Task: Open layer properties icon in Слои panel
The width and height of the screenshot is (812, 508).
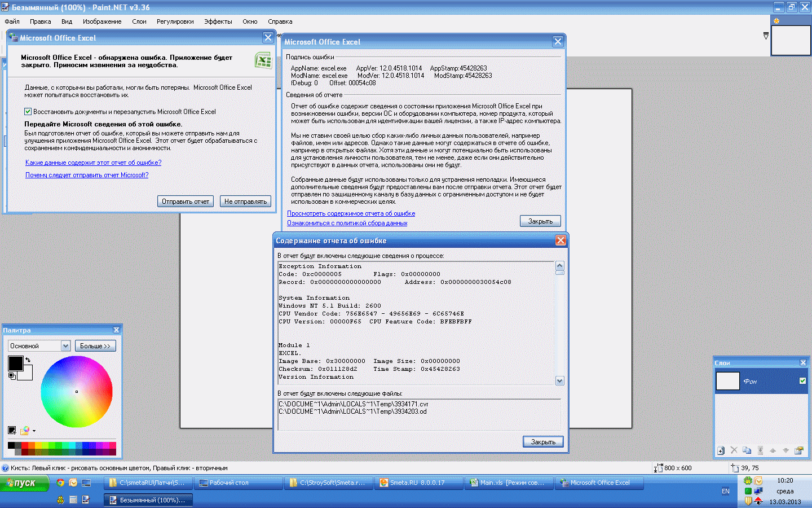Action: tap(798, 450)
